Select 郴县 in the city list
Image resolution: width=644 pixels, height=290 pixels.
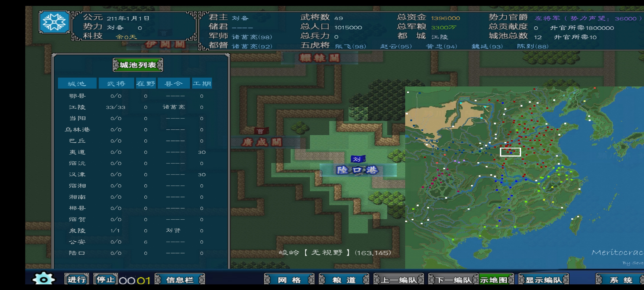click(77, 208)
